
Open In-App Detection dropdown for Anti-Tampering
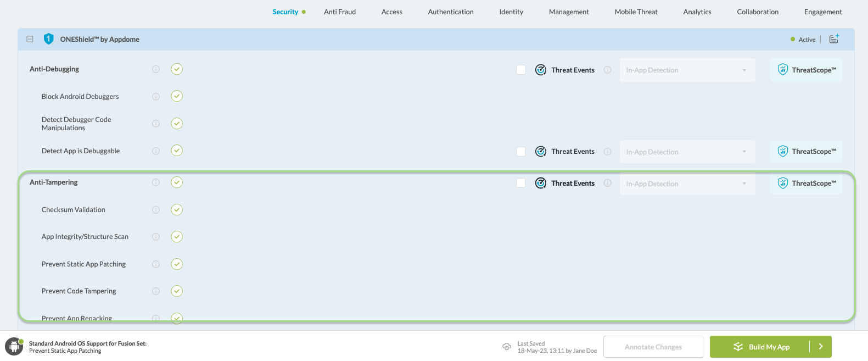coord(687,184)
